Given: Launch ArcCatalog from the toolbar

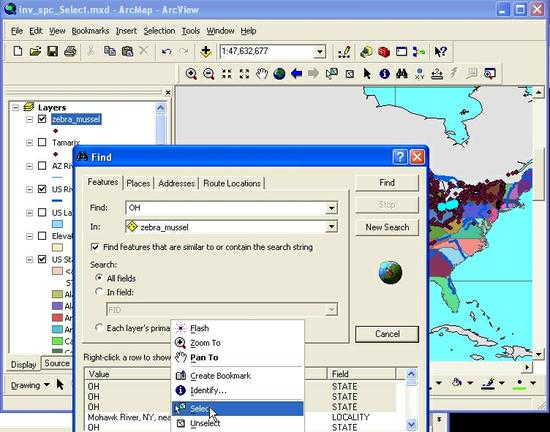Looking at the screenshot, I should click(x=366, y=52).
